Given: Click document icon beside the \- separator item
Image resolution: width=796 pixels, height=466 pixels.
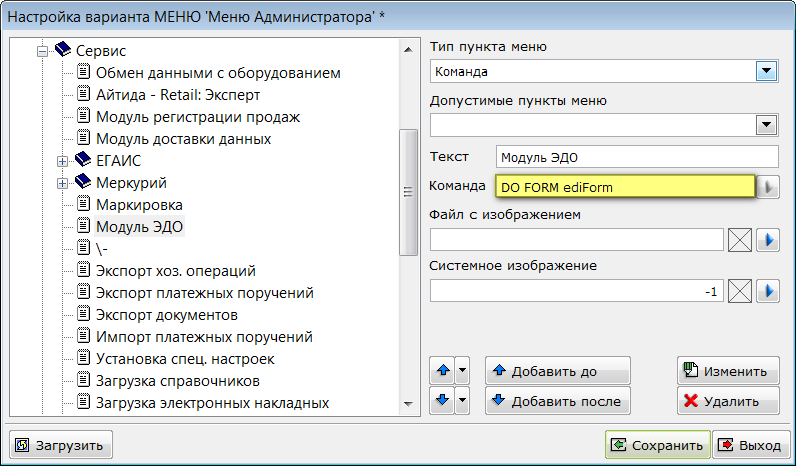Looking at the screenshot, I should pos(84,248).
